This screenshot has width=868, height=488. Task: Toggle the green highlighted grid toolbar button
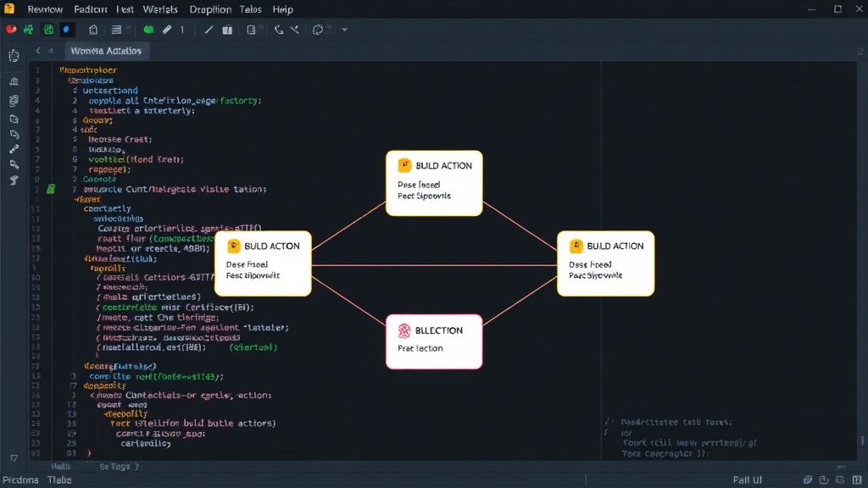point(48,30)
